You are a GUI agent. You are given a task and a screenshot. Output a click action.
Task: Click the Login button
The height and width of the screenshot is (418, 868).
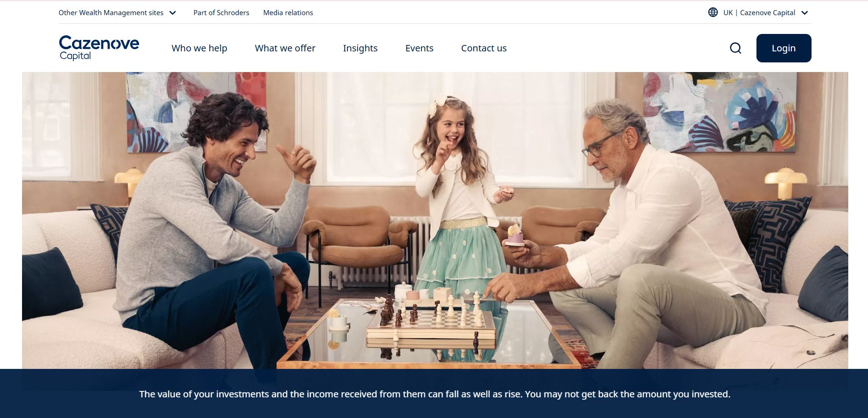pyautogui.click(x=784, y=48)
